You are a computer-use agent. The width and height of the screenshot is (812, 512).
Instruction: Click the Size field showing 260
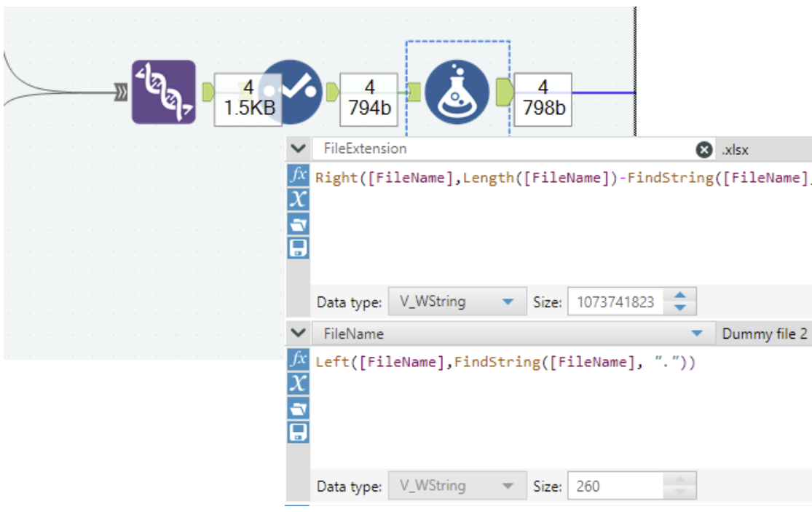(615, 486)
